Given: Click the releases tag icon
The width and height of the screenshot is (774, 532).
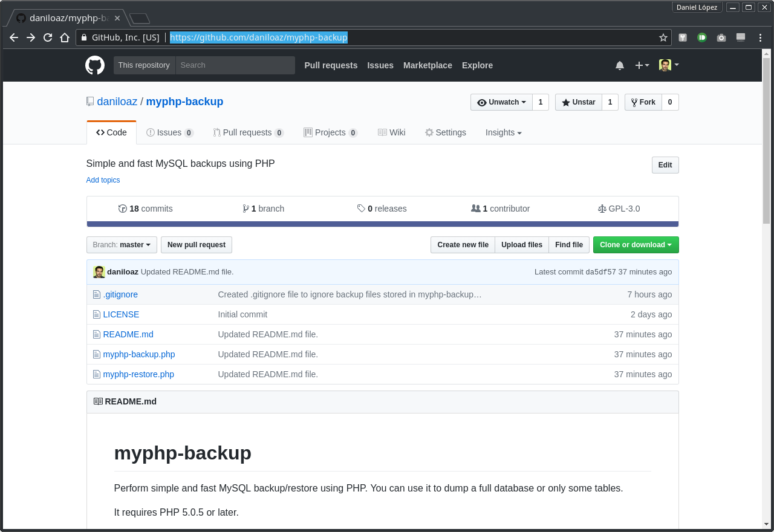Looking at the screenshot, I should [362, 208].
